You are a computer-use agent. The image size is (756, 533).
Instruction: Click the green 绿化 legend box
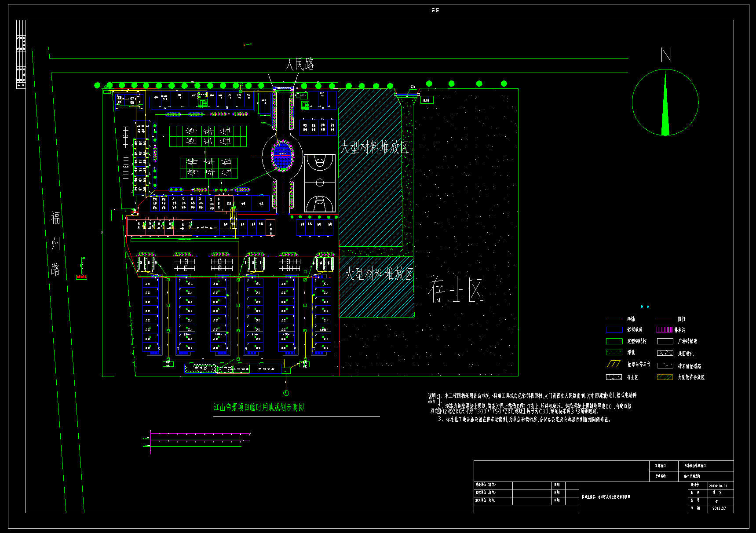[x=614, y=352]
